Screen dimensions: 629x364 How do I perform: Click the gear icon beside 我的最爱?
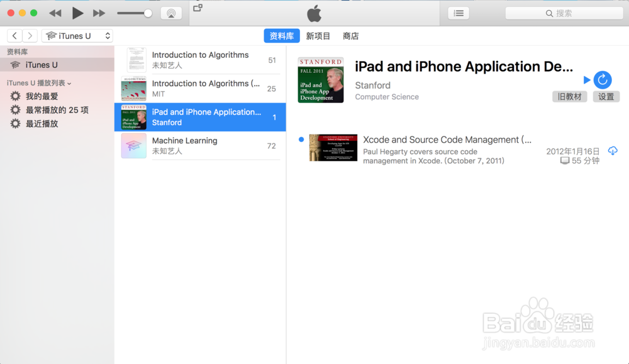[15, 96]
